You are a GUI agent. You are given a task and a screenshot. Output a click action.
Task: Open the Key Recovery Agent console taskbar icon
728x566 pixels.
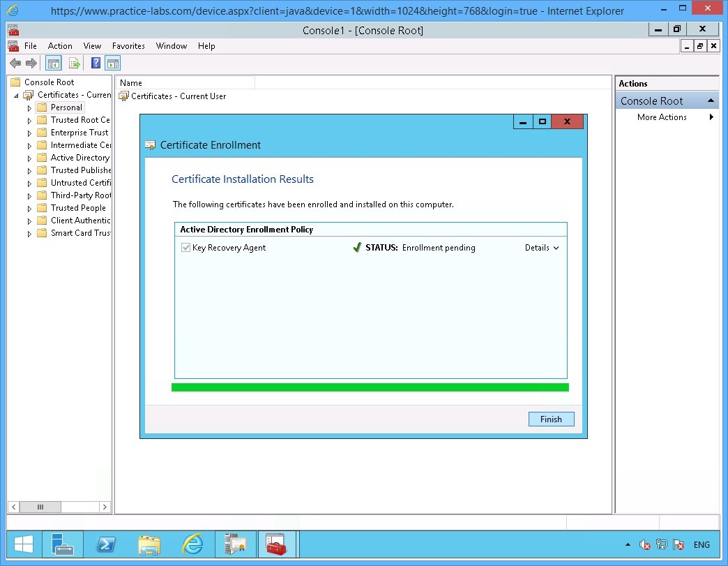[278, 544]
